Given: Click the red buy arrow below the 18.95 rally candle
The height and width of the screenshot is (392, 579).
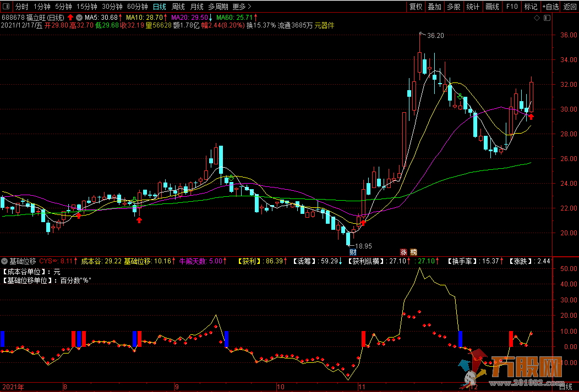Looking at the screenshot, I should point(363,222).
